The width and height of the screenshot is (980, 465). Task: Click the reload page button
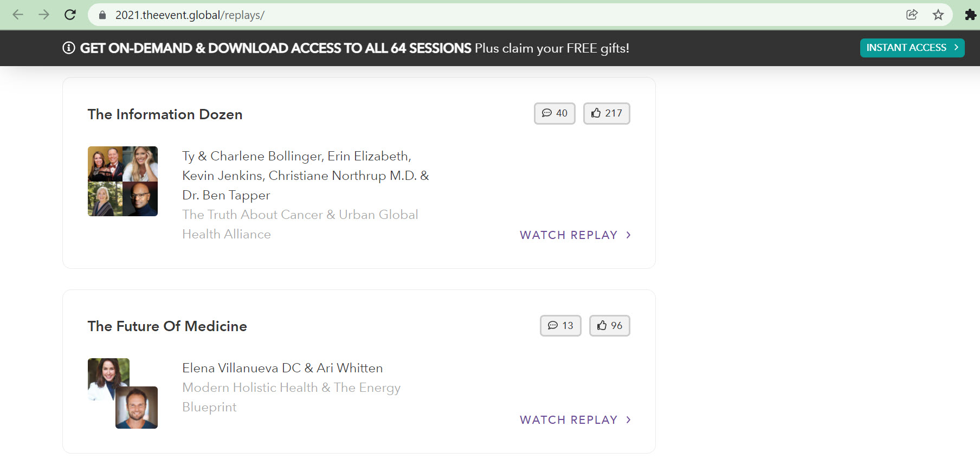(x=70, y=15)
